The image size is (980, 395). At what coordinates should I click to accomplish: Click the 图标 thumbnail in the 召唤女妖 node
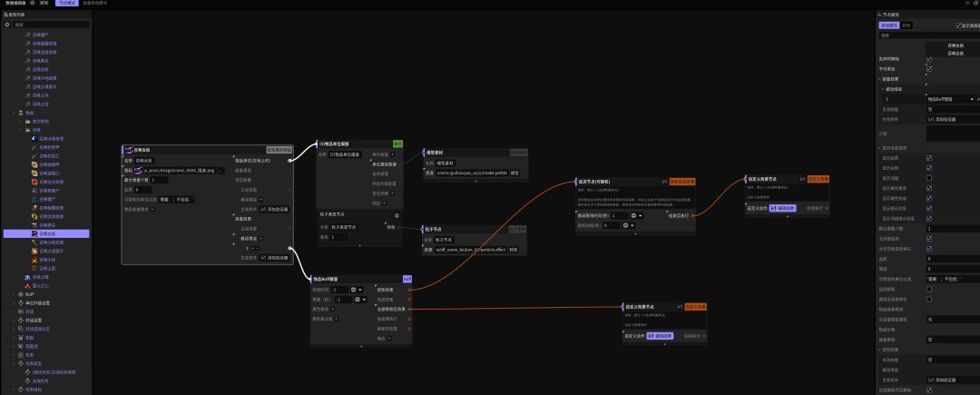click(139, 170)
